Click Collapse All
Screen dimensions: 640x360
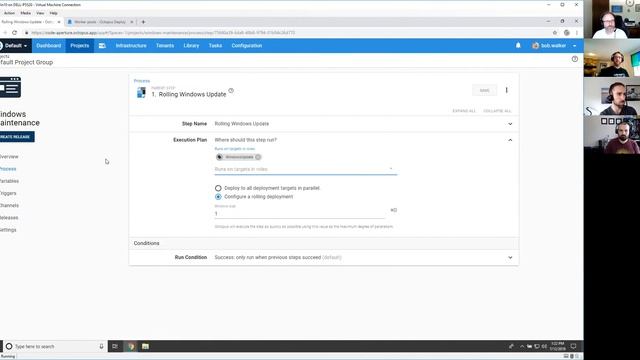tap(497, 111)
